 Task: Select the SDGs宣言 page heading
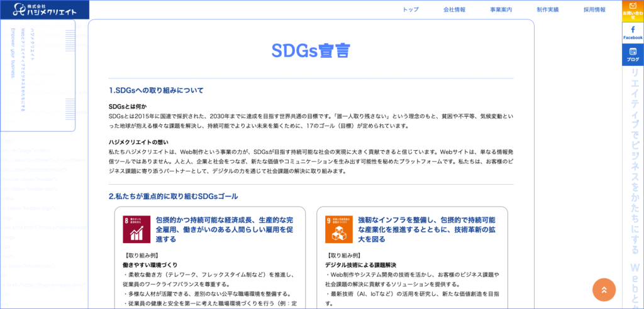pyautogui.click(x=311, y=50)
